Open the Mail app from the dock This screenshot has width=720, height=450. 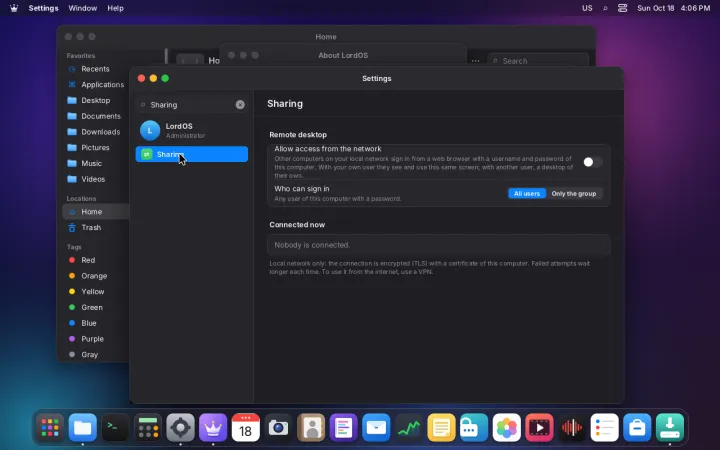tap(376, 428)
